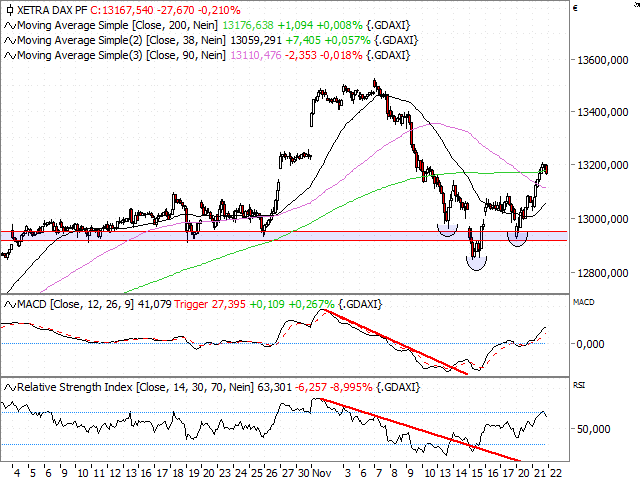This screenshot has width=640, height=480.
Task: Click the line icon of Moving Average Simple(2)
Action: (10, 41)
